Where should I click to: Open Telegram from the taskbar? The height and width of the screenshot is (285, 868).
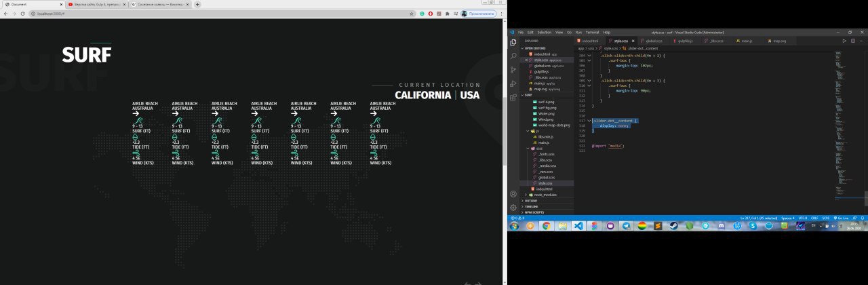coord(626,226)
